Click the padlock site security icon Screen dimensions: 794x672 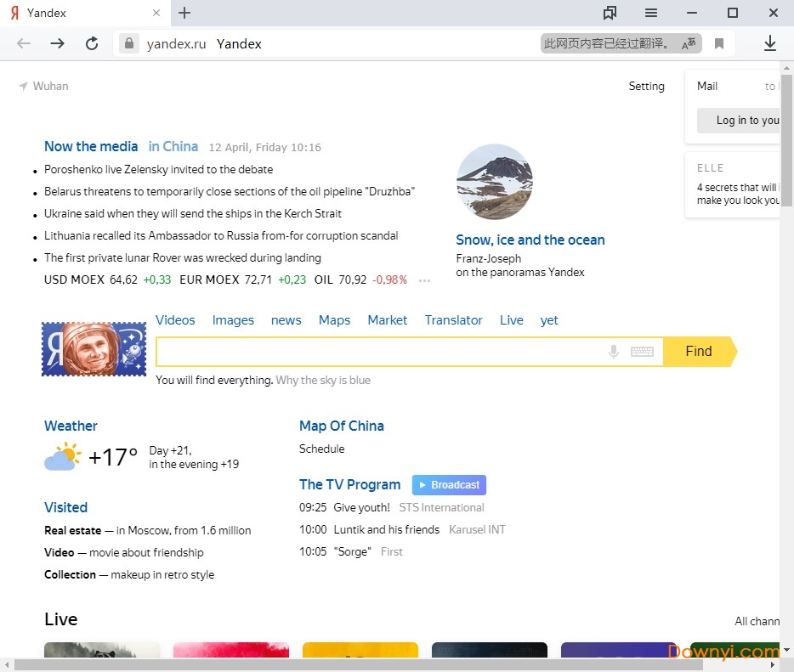129,43
